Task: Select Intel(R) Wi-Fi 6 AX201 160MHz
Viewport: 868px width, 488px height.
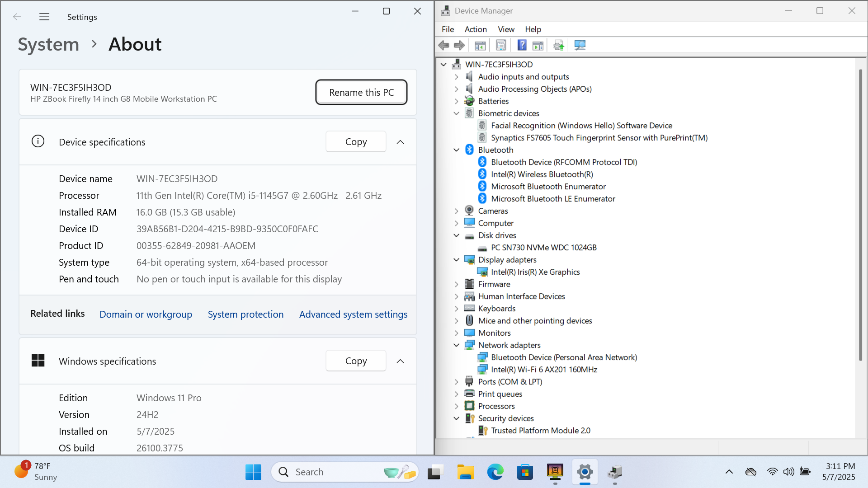Action: point(544,370)
